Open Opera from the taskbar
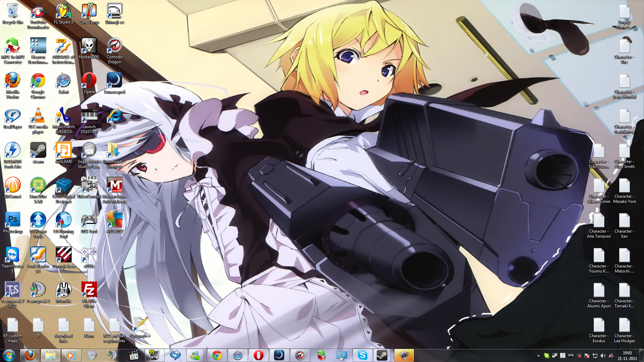This screenshot has width=644, height=362. pyautogui.click(x=258, y=355)
